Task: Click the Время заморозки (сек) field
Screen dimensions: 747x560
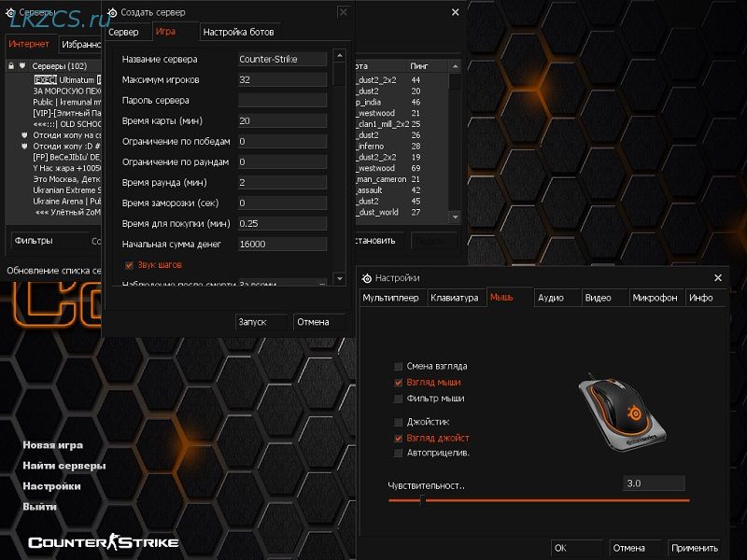Action: click(x=283, y=203)
